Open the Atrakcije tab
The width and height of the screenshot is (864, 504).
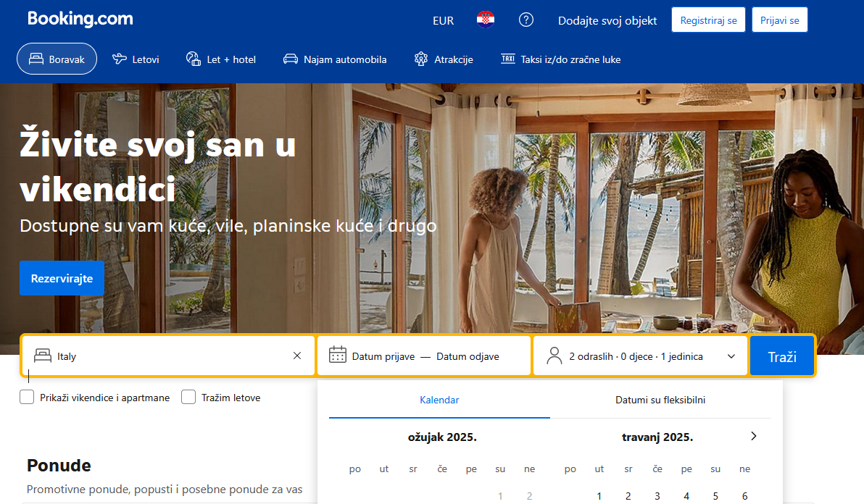(444, 59)
